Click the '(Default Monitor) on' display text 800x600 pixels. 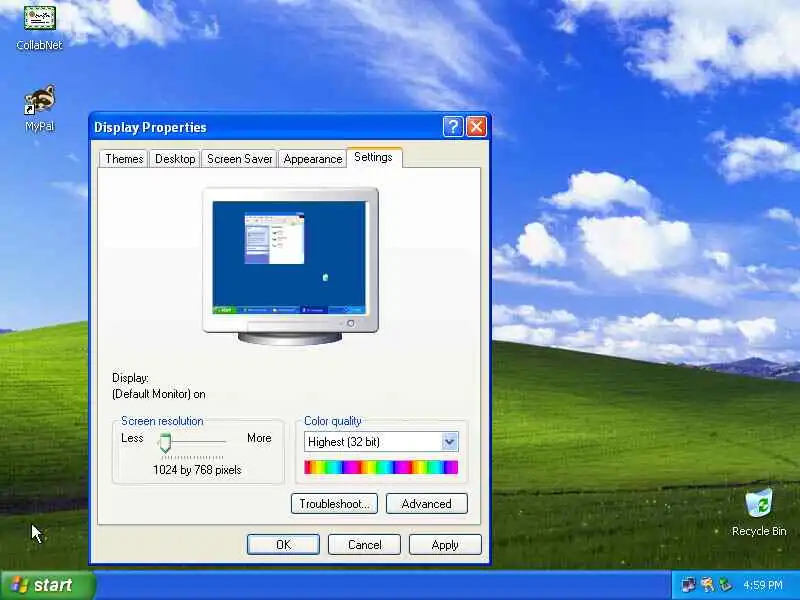[159, 394]
